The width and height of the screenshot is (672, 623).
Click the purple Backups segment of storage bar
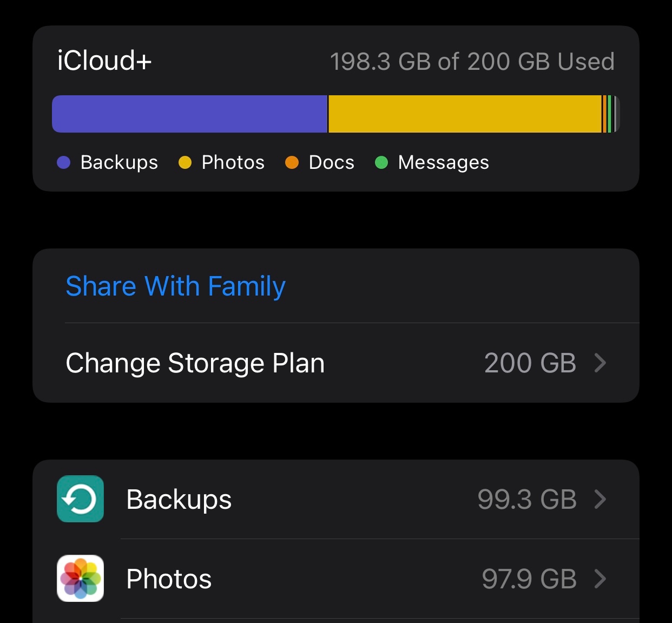(x=189, y=114)
